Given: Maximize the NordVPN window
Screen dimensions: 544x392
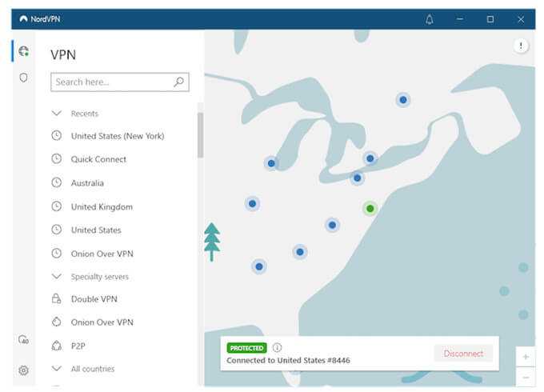Looking at the screenshot, I should point(490,19).
